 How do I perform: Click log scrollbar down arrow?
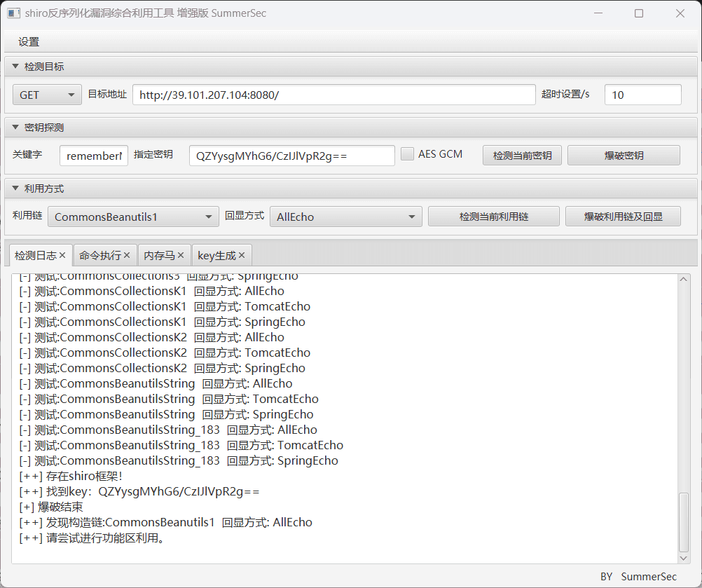(x=684, y=557)
